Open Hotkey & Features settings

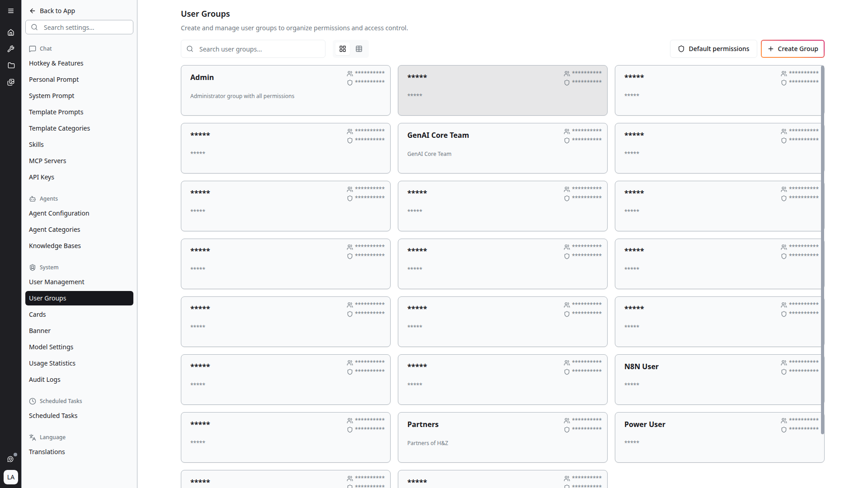[x=79, y=63]
